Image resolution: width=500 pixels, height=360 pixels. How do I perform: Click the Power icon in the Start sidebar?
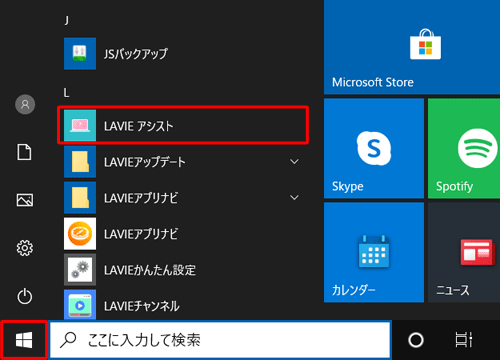point(25,296)
